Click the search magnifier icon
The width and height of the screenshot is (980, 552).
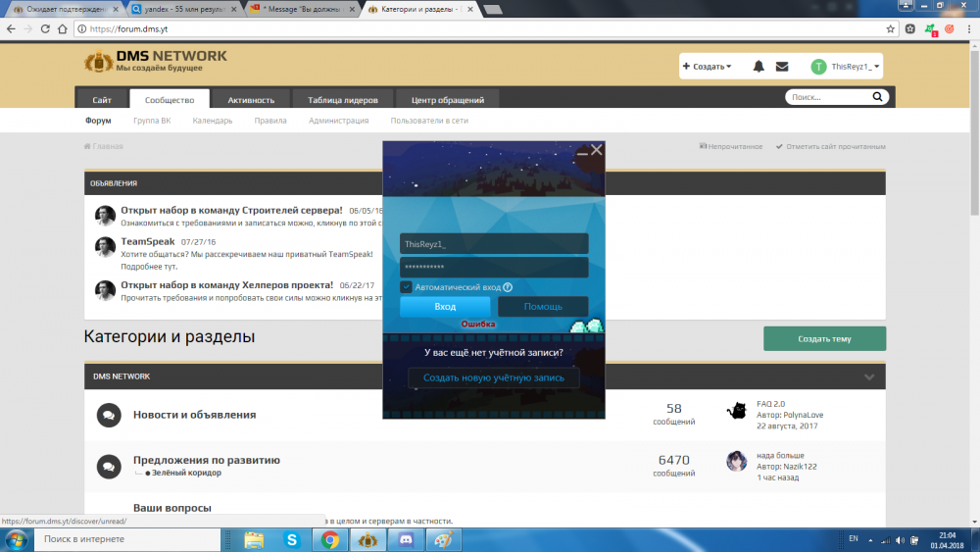point(879,98)
